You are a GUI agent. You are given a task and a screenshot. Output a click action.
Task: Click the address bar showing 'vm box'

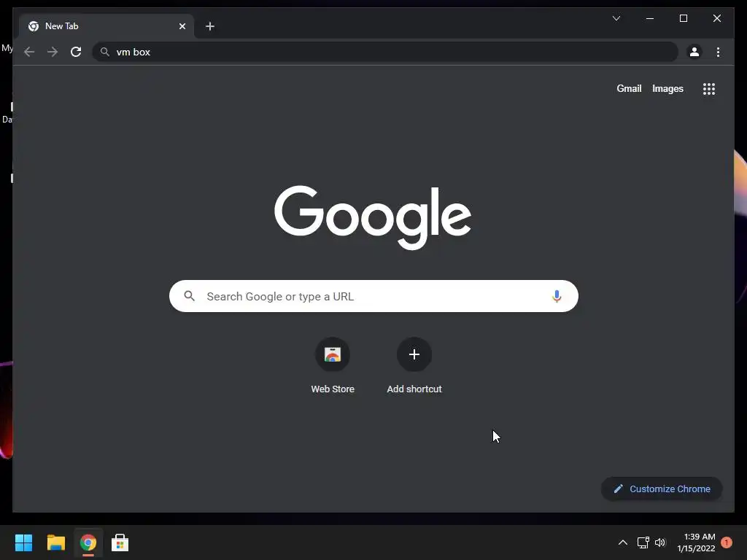(x=385, y=52)
